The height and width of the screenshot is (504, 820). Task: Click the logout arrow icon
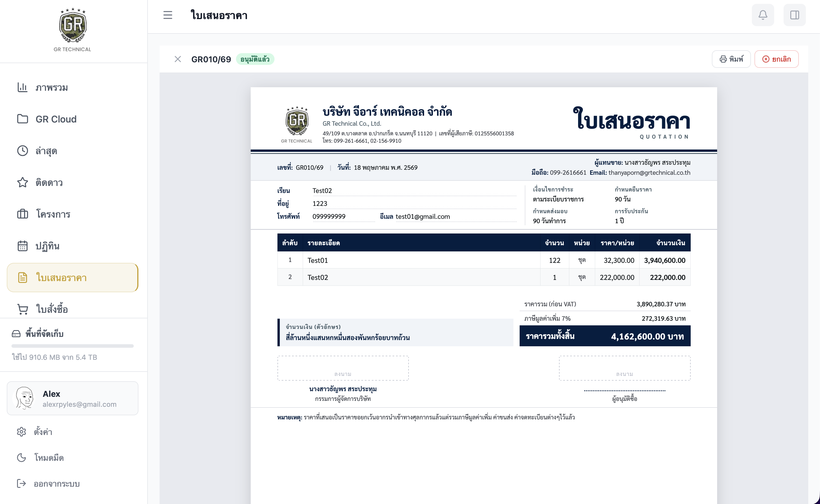(21, 483)
